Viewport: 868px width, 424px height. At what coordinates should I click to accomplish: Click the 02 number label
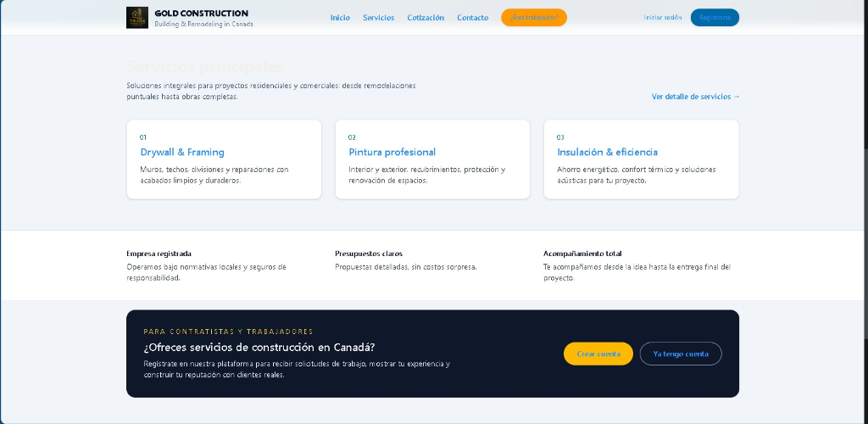coord(352,137)
